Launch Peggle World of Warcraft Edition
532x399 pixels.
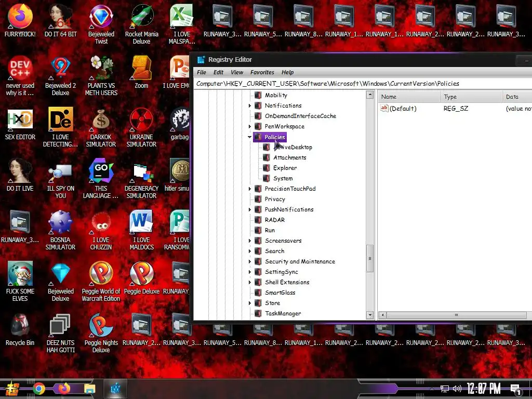[x=101, y=282]
